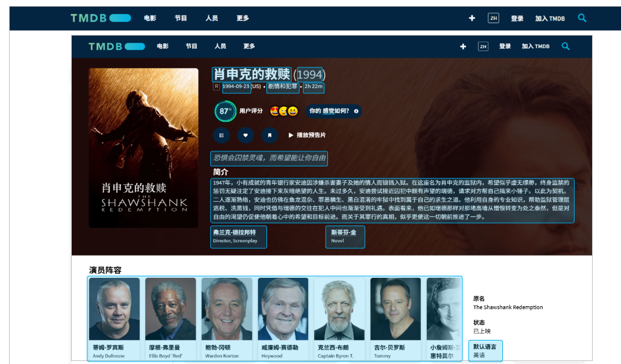The image size is (621, 364).
Task: Click the tagline 恐惧会囚禁灵魂
Action: point(269,158)
